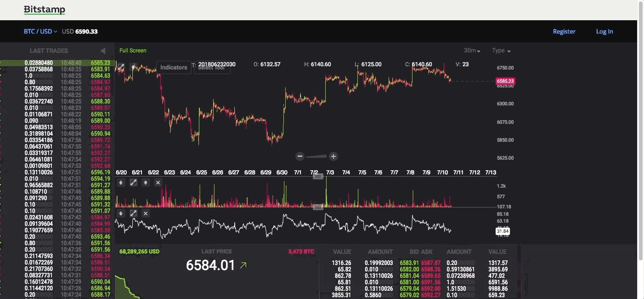Zoom out chart with minus button
The height and width of the screenshot is (299, 644).
coord(300,156)
